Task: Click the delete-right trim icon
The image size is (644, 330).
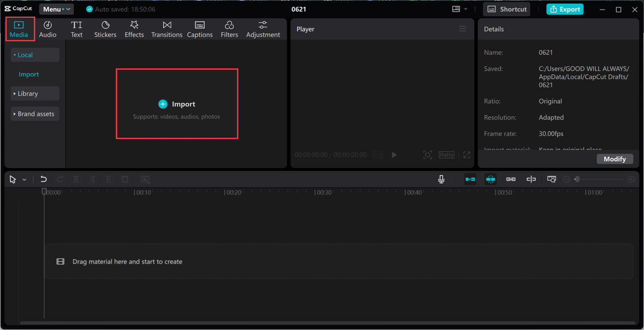Action: click(x=109, y=179)
